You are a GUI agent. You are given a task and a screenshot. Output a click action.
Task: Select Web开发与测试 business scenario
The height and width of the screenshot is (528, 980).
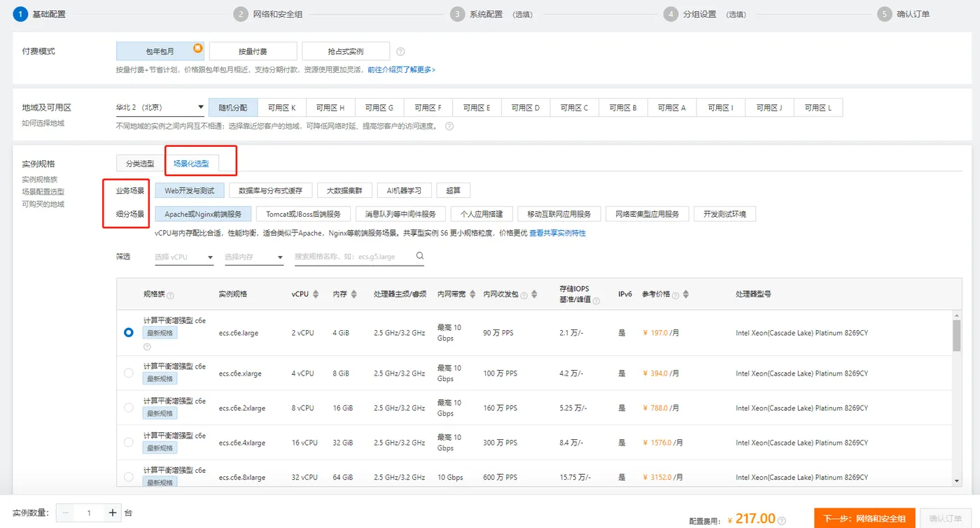[190, 190]
